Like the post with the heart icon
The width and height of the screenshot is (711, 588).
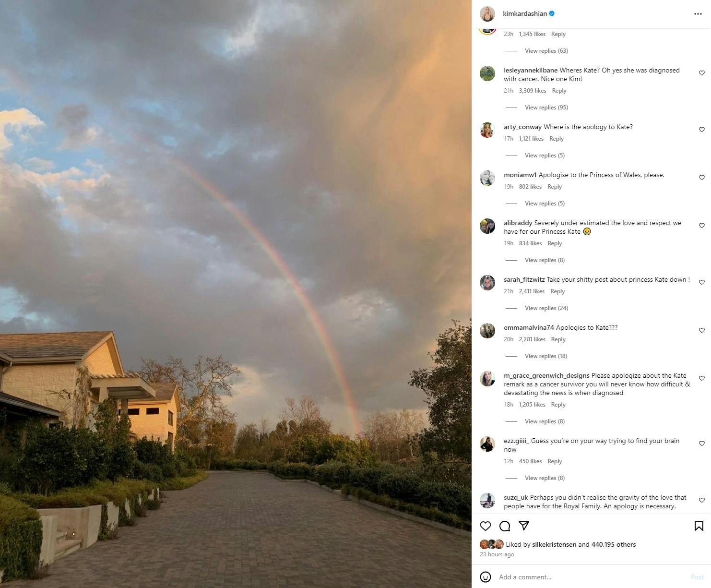click(486, 526)
